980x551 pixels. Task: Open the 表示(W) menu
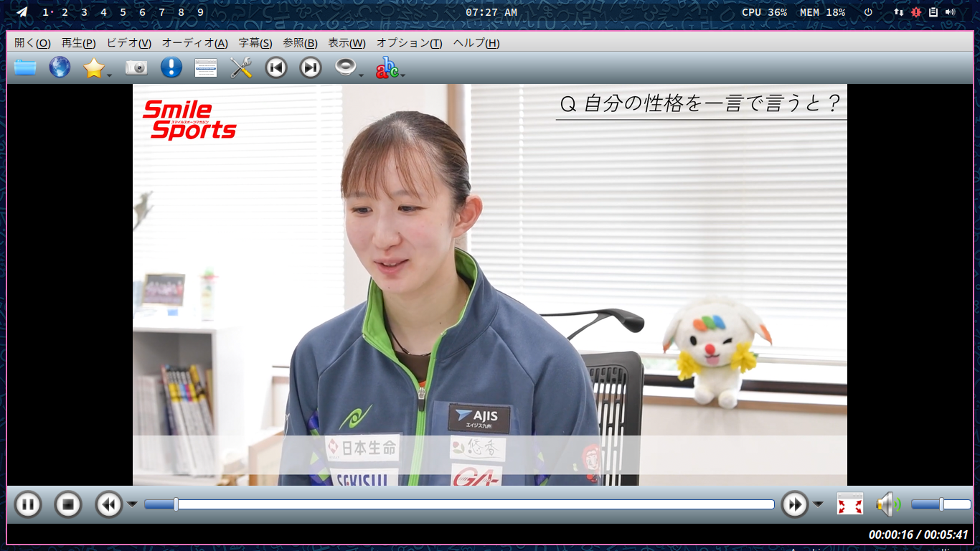[x=347, y=43]
